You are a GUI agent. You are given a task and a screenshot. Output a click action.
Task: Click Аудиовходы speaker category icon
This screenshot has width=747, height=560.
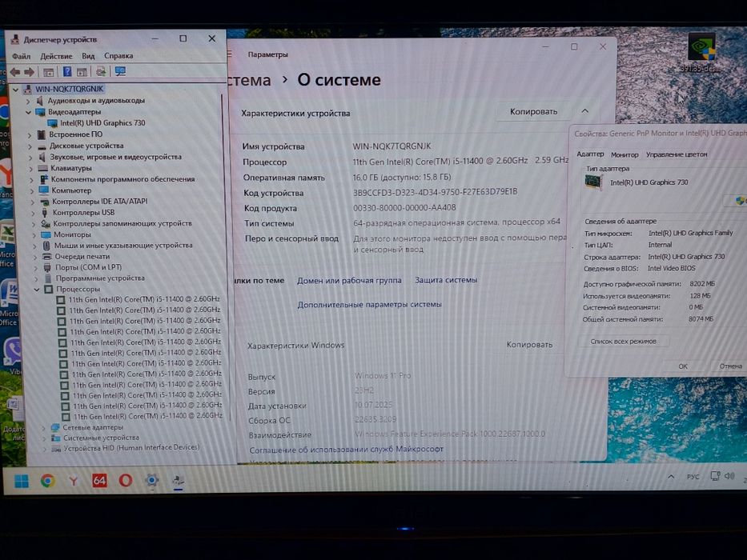tap(41, 101)
